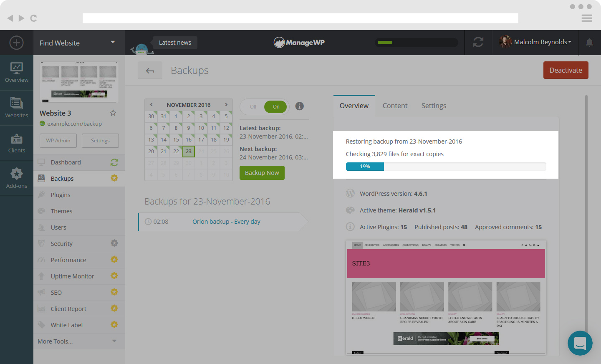Click the browser back arrow
The image size is (601, 364).
click(x=10, y=18)
